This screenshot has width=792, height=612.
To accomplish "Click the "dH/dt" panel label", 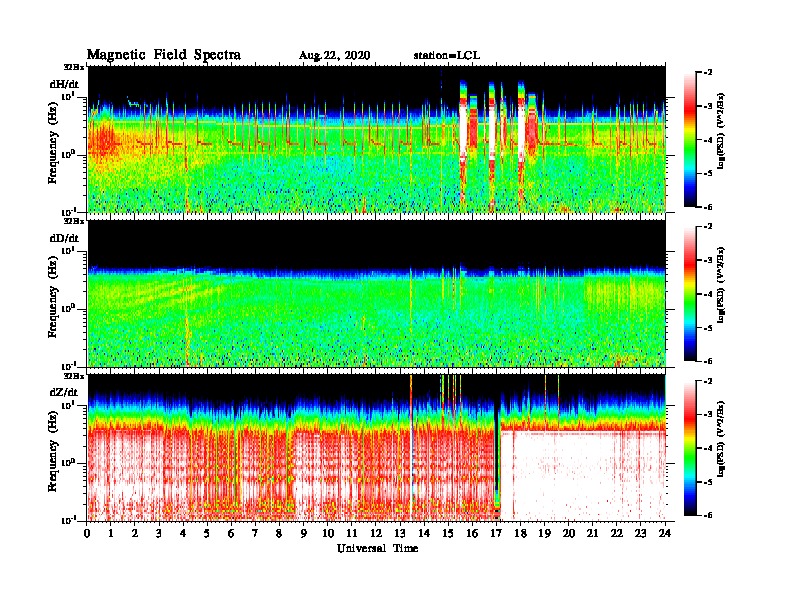I will tap(64, 84).
